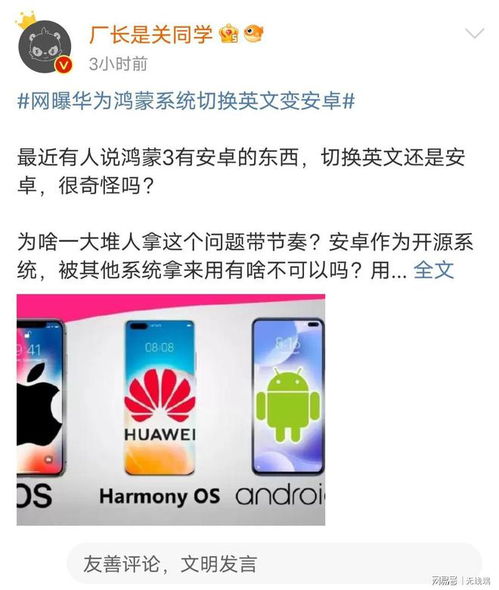The width and height of the screenshot is (499, 590).
Task: Open hashtag 网曝华为鸿蒙系统切换英文变安卓
Action: pyautogui.click(x=186, y=101)
